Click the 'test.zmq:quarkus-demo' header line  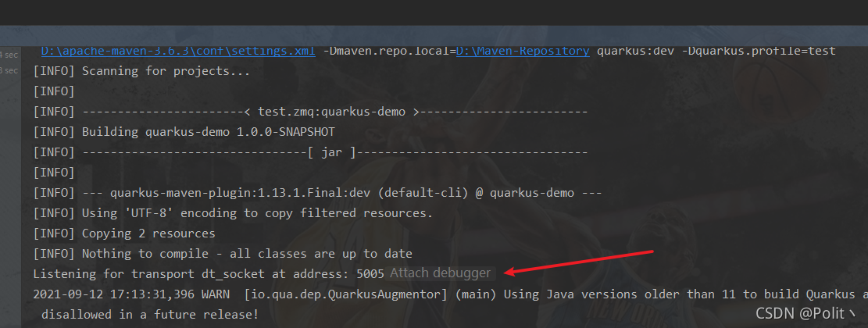(310, 112)
